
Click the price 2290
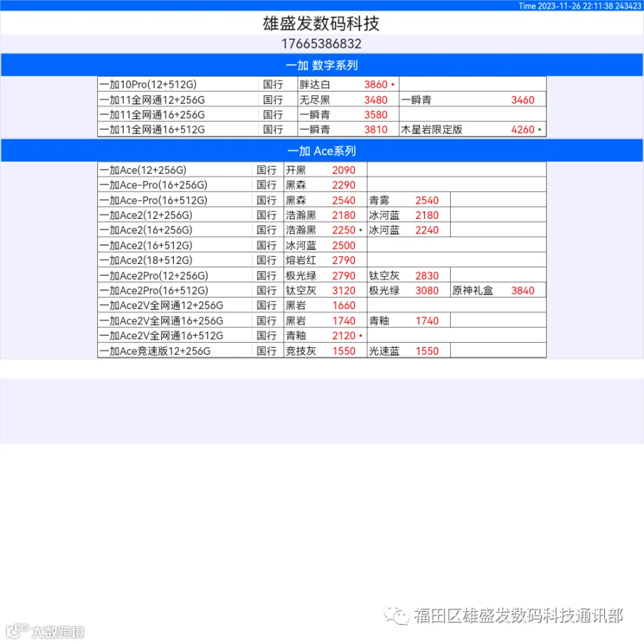click(x=343, y=185)
